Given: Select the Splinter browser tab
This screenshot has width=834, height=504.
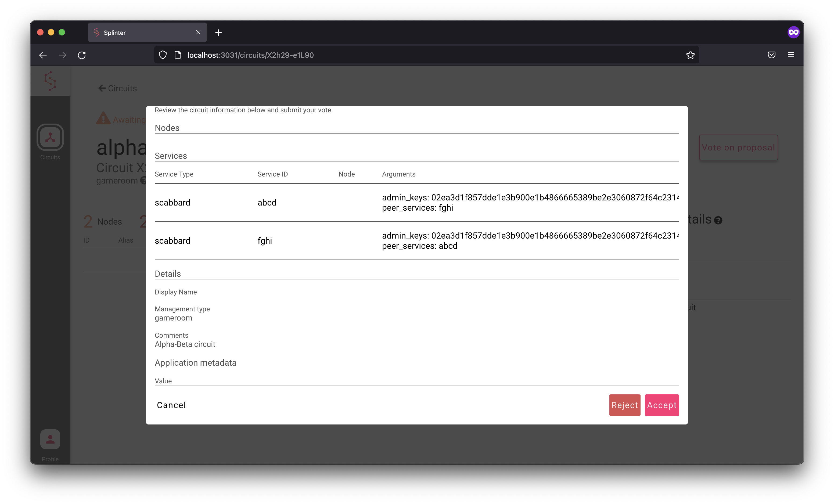Looking at the screenshot, I should click(147, 33).
